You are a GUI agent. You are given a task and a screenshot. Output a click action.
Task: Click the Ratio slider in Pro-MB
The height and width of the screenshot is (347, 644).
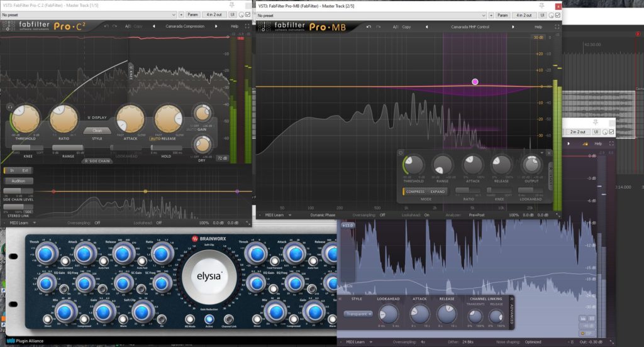click(x=468, y=190)
